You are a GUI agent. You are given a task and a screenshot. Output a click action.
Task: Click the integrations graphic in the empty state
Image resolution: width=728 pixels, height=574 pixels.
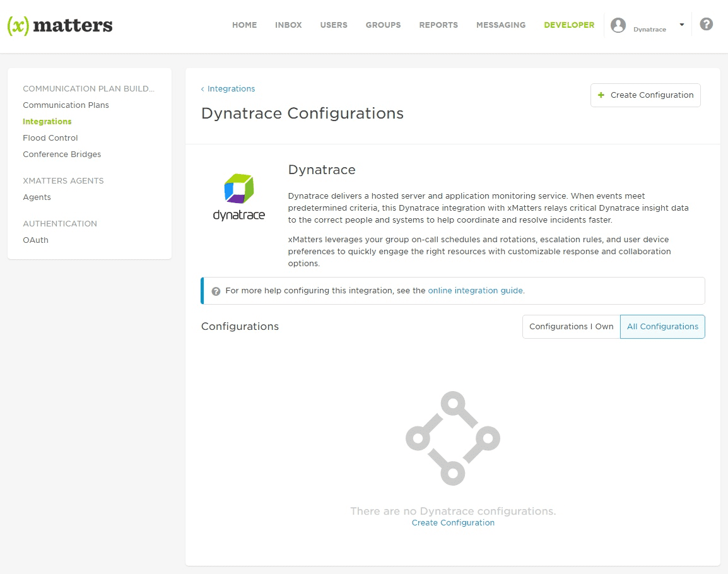click(x=452, y=438)
